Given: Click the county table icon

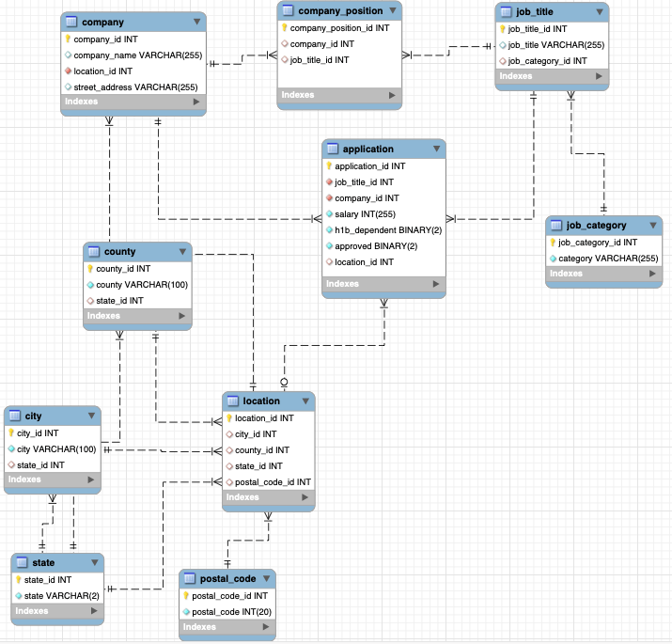Looking at the screenshot, I should point(93,251).
